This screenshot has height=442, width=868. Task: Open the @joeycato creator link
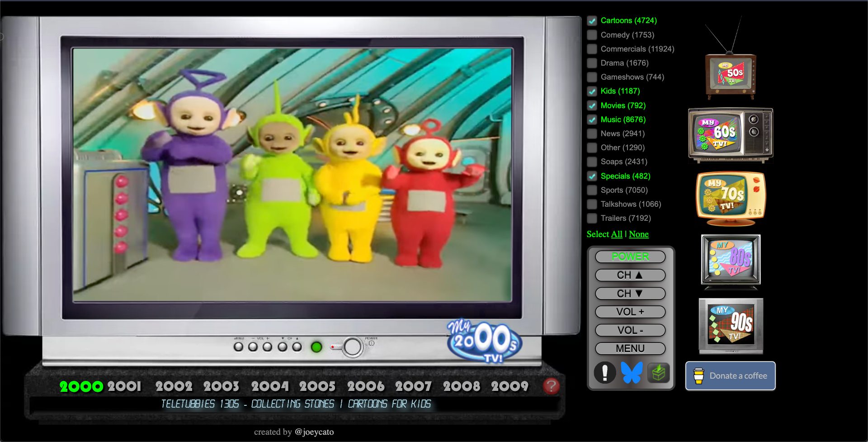point(314,432)
